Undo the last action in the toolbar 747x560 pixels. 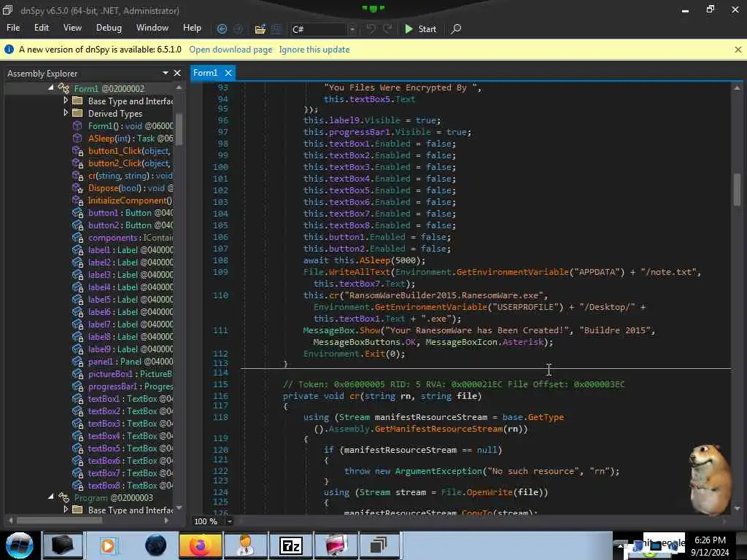[x=371, y=29]
